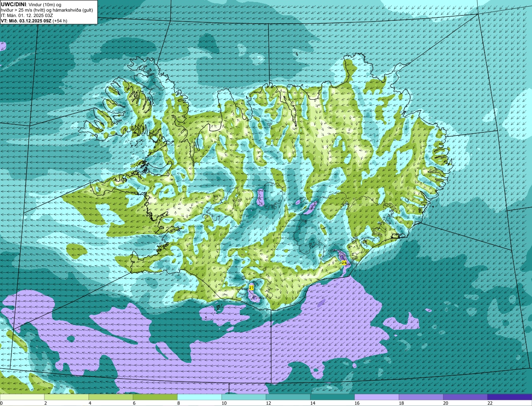The image size is (532, 406).
Task: Click the legend scale value "6"
Action: tap(134, 403)
